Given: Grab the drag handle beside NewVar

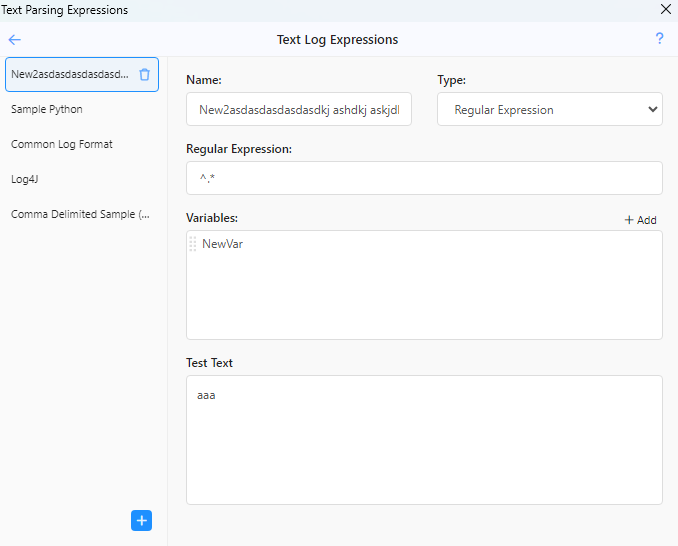Looking at the screenshot, I should click(x=193, y=244).
